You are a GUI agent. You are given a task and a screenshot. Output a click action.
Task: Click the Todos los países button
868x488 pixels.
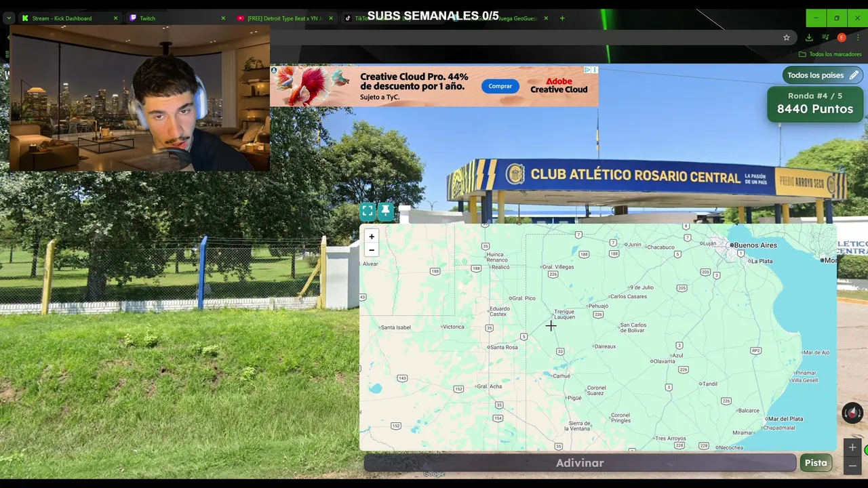click(823, 75)
